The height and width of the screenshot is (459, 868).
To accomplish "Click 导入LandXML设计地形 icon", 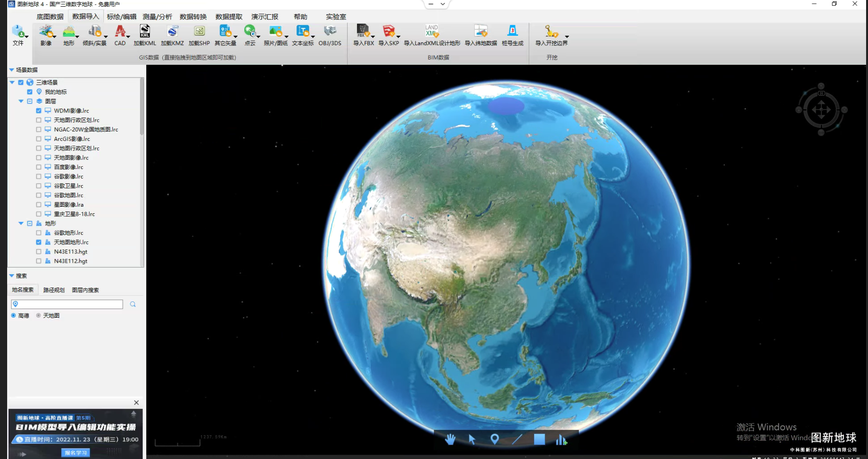I will [x=432, y=31].
